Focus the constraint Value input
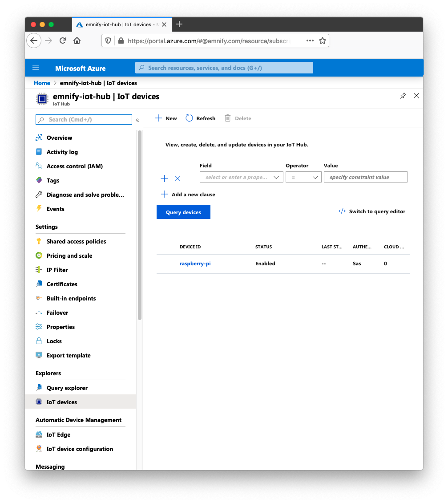Screen dimensions: 448x503 pyautogui.click(x=366, y=177)
